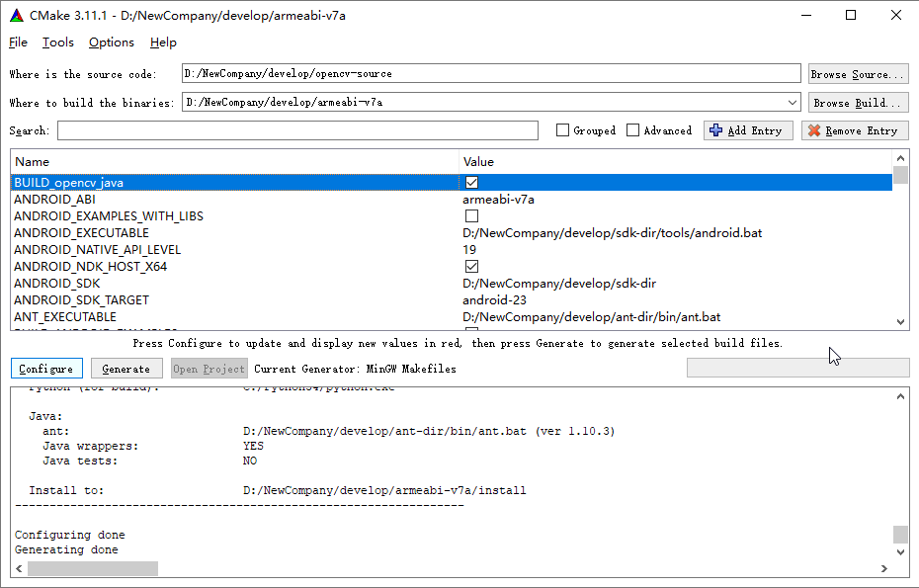Click the variable list vertical scrollbar thumb
Viewport: 919px width, 588px height.
coord(901,175)
